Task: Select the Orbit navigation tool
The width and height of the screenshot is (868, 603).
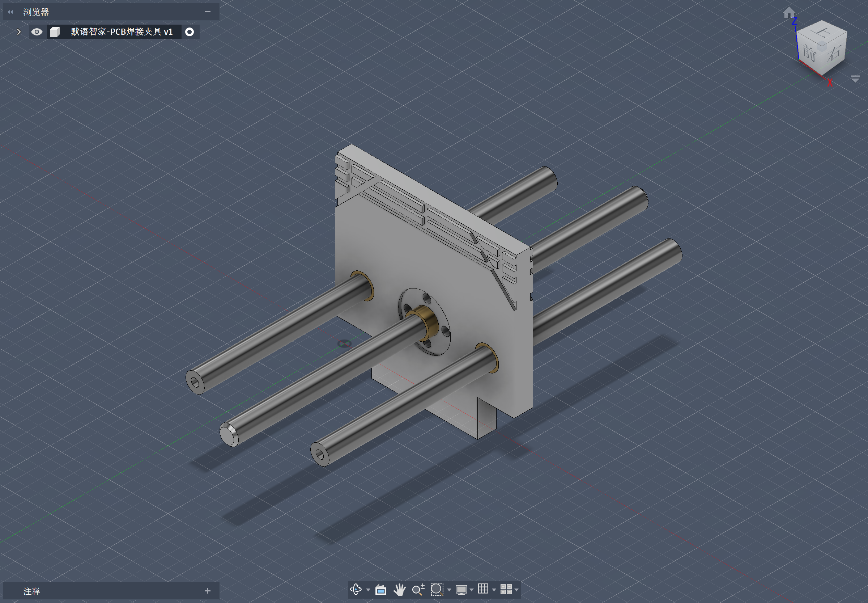Action: click(x=356, y=589)
